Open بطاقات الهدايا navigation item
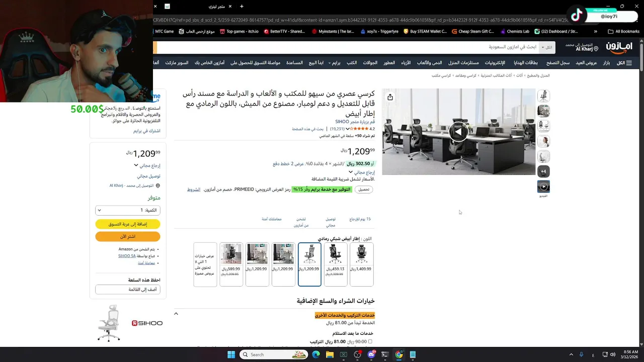Screen dimensions: 644x362 click(525, 63)
